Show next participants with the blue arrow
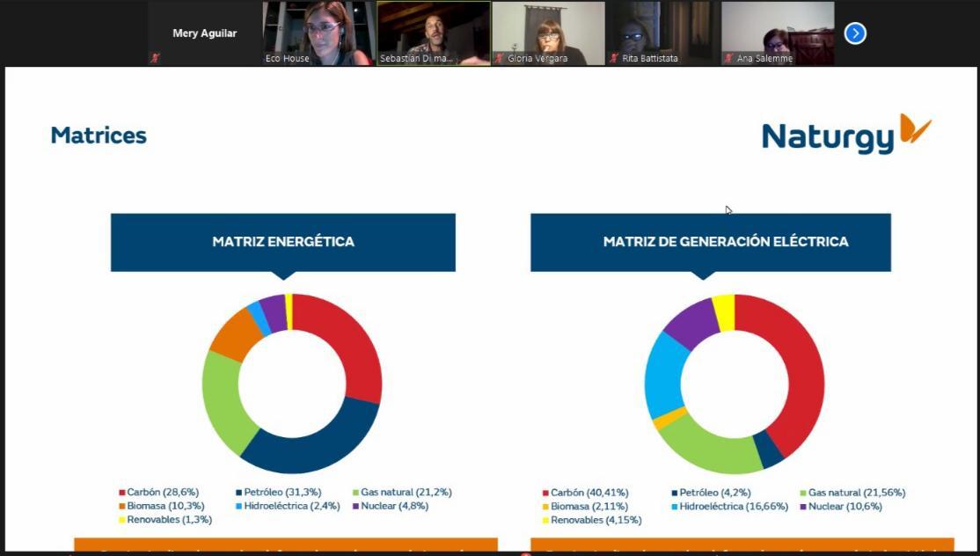The width and height of the screenshot is (980, 556). 855,33
